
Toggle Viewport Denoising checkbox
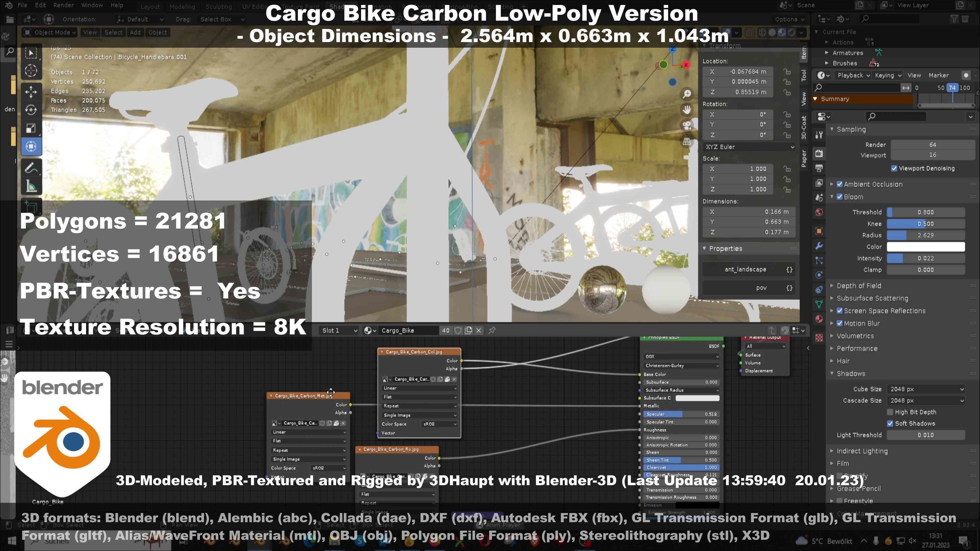tap(894, 168)
